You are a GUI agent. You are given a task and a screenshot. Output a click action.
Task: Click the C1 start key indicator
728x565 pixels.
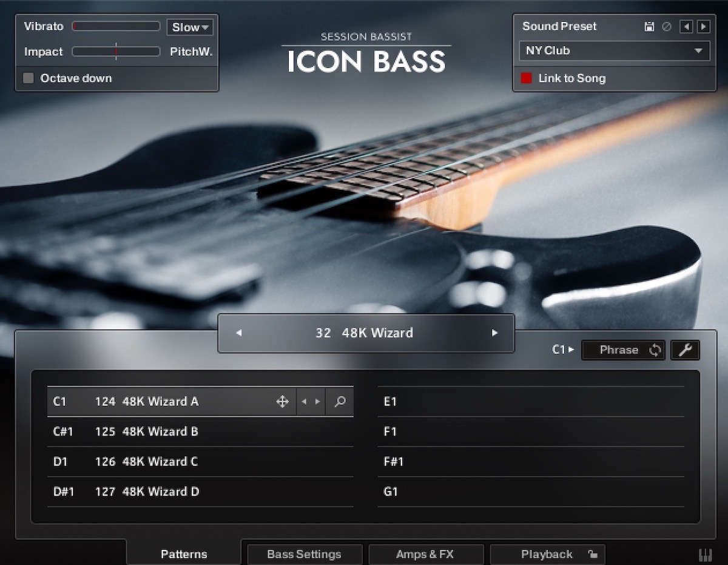click(x=563, y=350)
